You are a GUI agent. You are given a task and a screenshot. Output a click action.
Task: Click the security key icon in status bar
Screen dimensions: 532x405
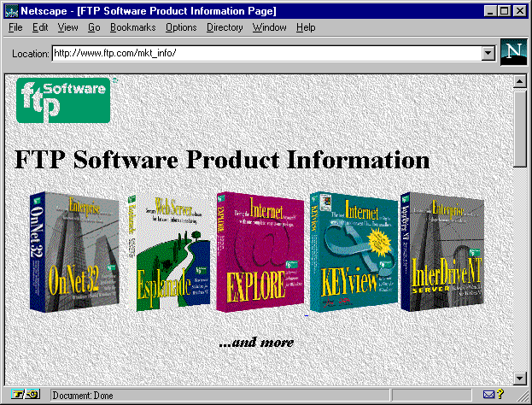pyautogui.click(x=26, y=394)
